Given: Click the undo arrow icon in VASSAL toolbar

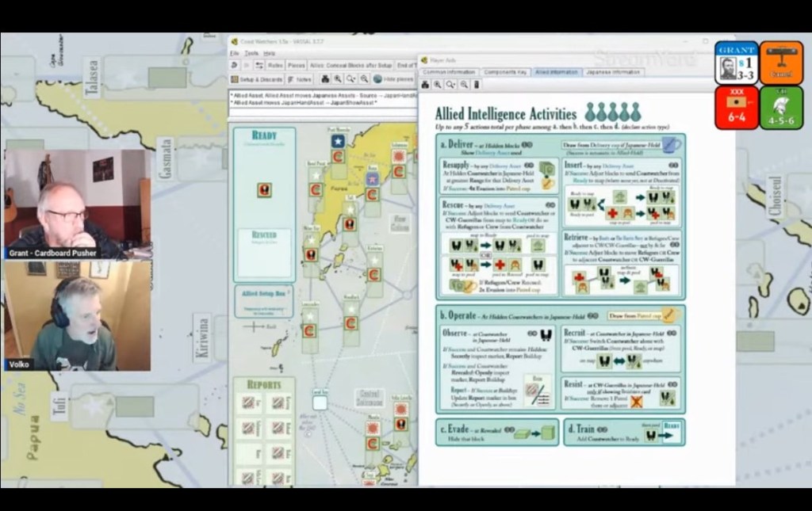Looking at the screenshot, I should (x=236, y=65).
